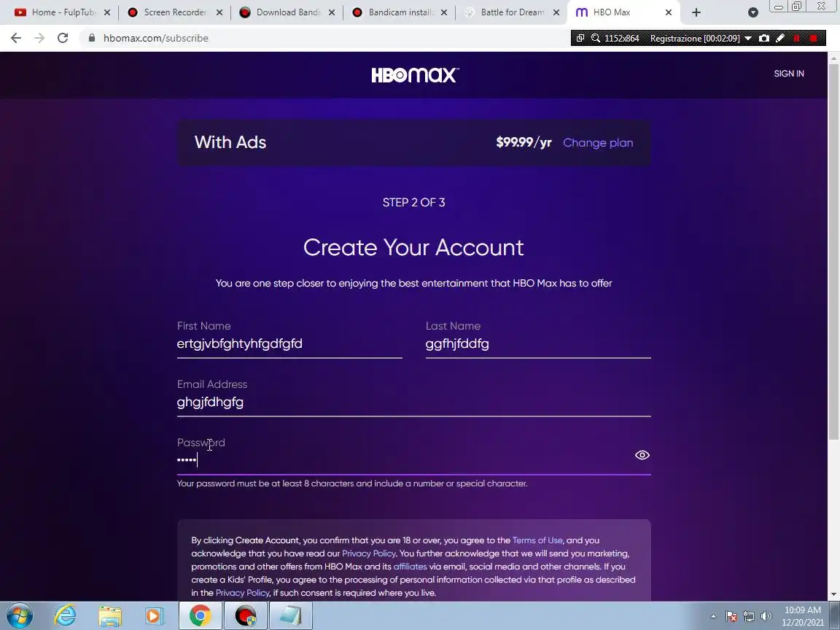The height and width of the screenshot is (630, 840).
Task: Open the Terms of Use link
Action: (x=537, y=540)
